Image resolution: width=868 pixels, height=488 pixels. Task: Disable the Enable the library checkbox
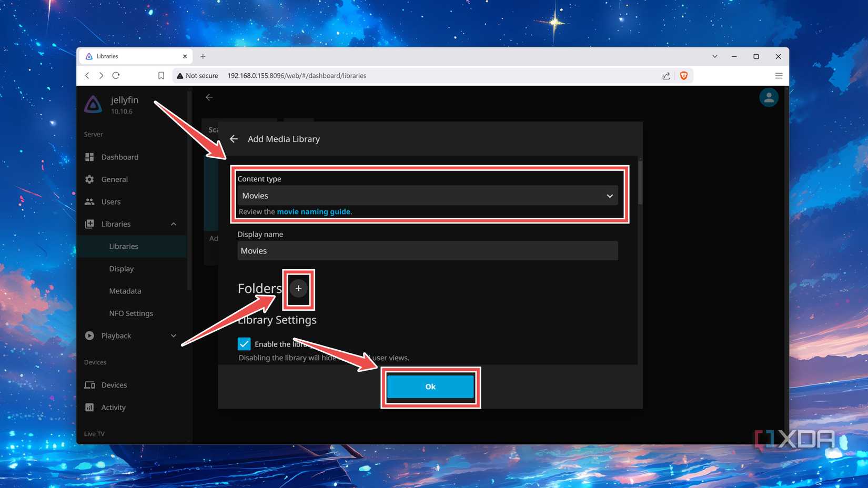pos(244,344)
